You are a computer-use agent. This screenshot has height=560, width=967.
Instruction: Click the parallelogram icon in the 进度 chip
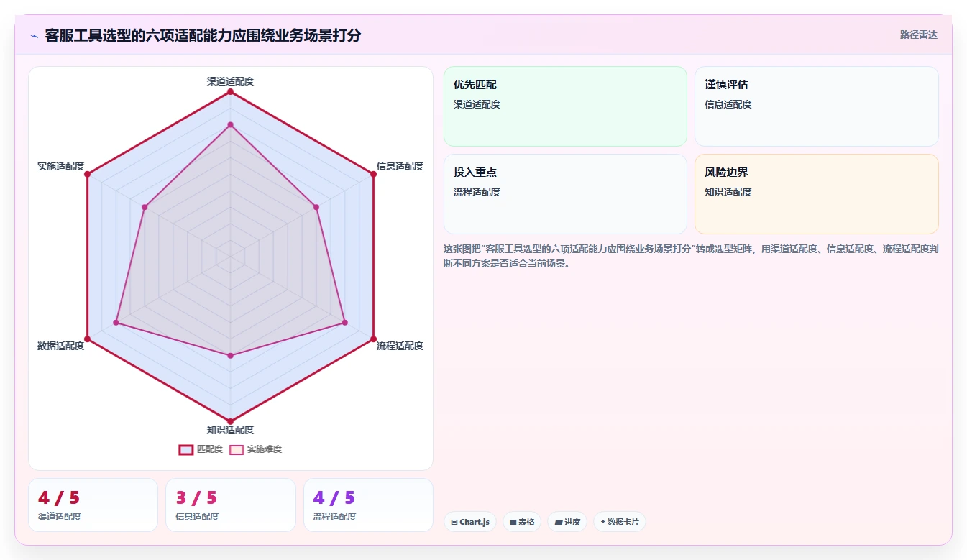[x=559, y=522]
